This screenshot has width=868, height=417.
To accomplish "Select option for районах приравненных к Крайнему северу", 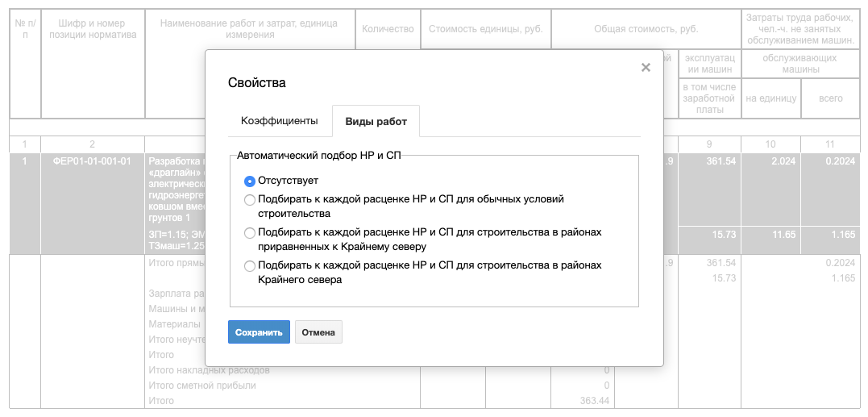I will point(250,233).
